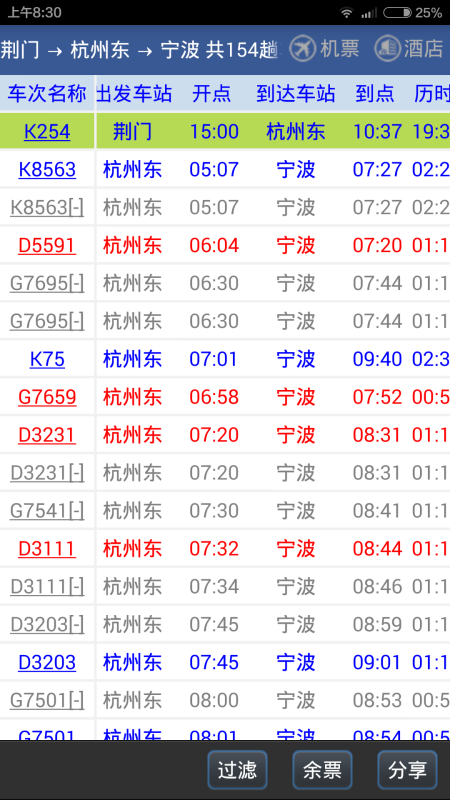
Task: Sort by 出发车站 column header
Action: click(134, 94)
